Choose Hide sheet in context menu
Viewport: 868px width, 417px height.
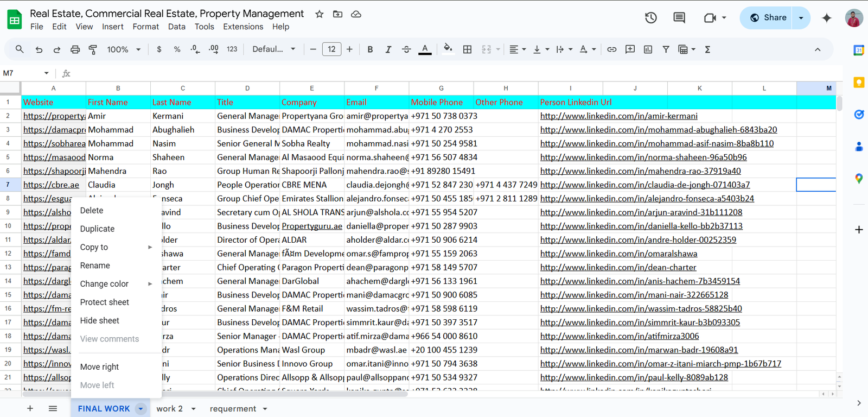coord(116,321)
